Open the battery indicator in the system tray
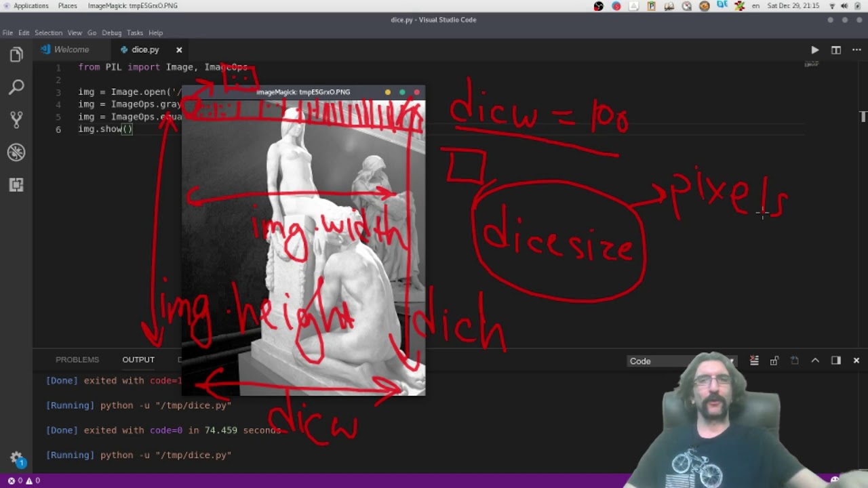 coord(858,5)
